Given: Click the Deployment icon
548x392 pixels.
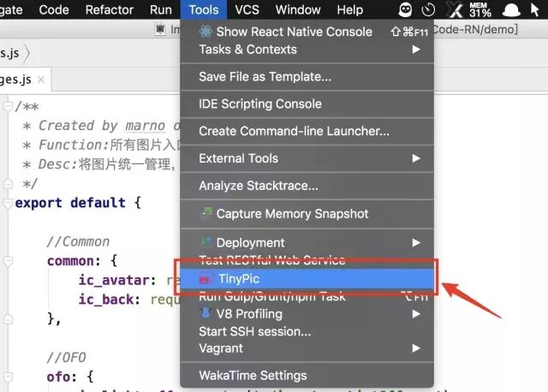Looking at the screenshot, I should tap(205, 241).
